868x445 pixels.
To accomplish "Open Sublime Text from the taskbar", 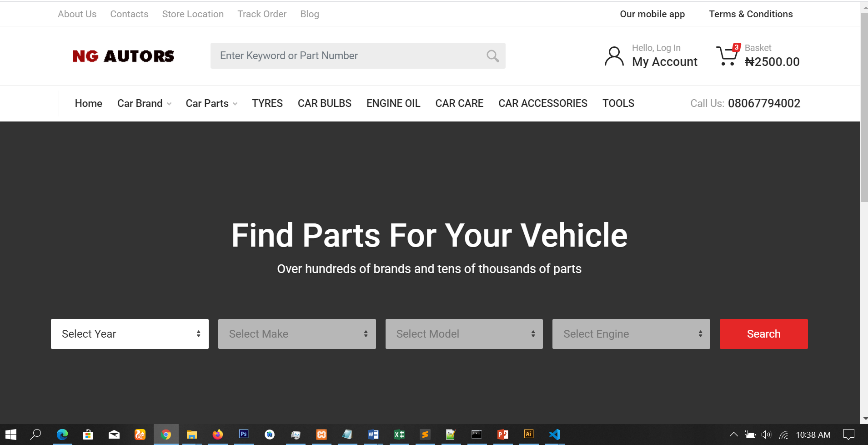I will 425,435.
